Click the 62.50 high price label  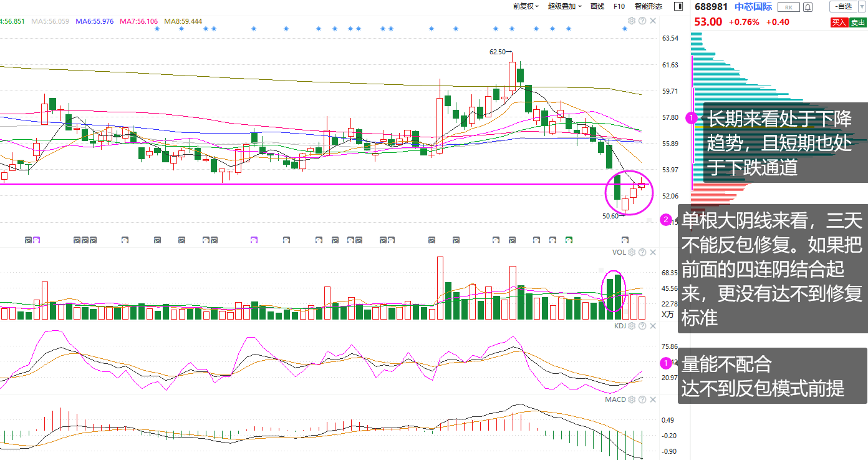pos(498,52)
